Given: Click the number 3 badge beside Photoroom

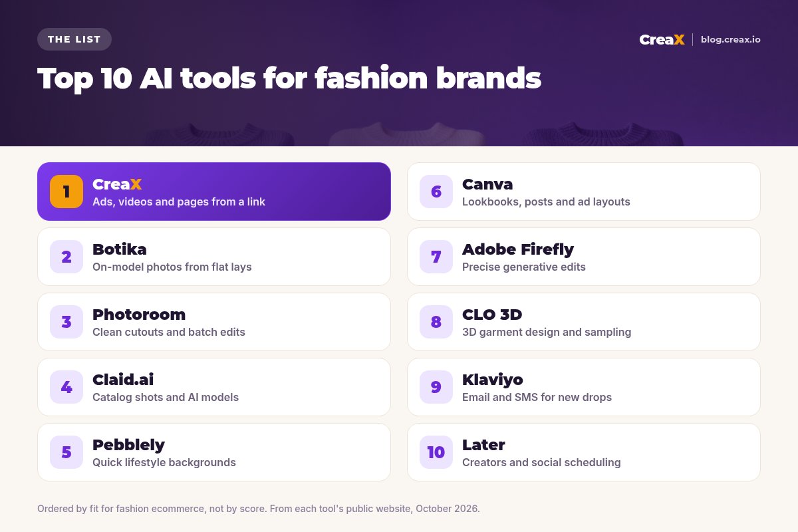Looking at the screenshot, I should (66, 322).
